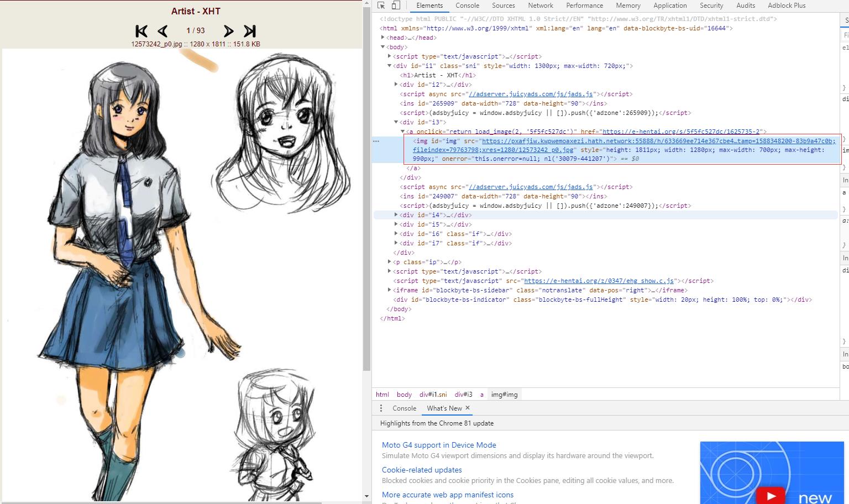Switch to the Sources tab
Viewport: 849px width, 504px height.
coord(504,6)
